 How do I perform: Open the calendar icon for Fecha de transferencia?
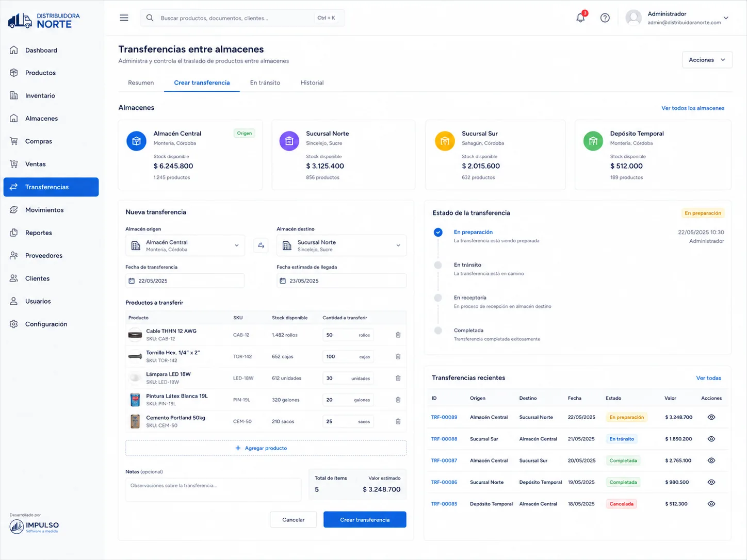pos(132,281)
